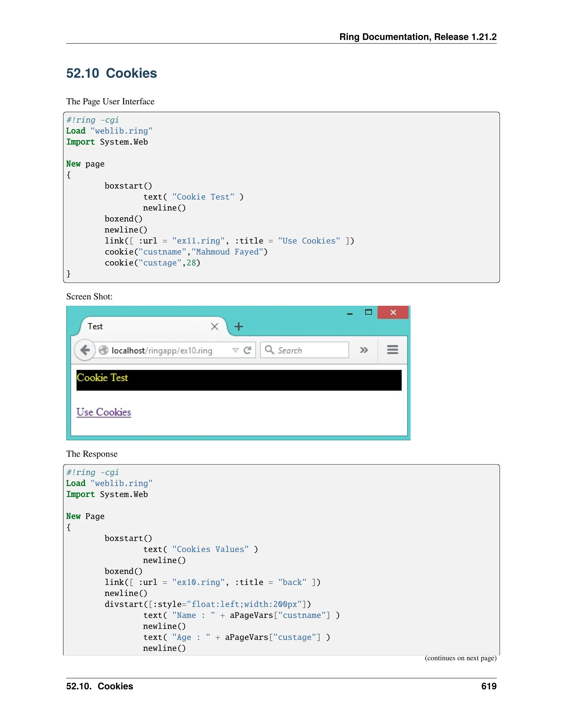Close the browser with red X
This screenshot has width=563, height=728.
coord(393,312)
